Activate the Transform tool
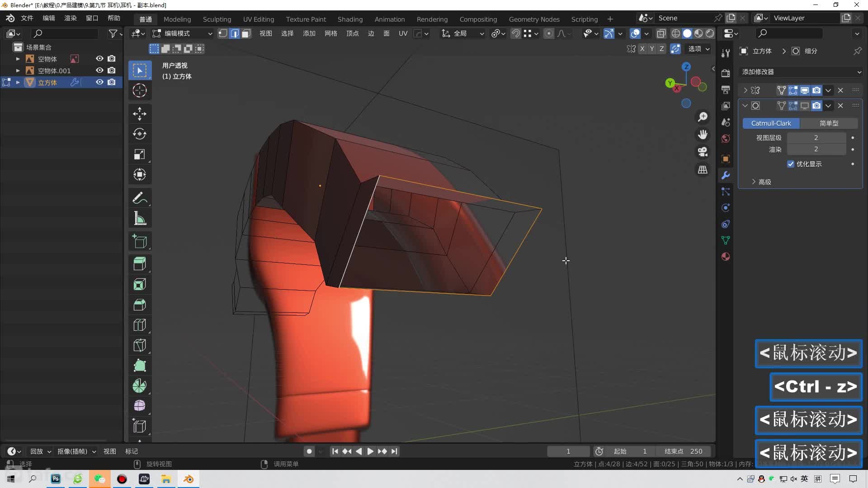Image resolution: width=868 pixels, height=488 pixels. point(140,174)
